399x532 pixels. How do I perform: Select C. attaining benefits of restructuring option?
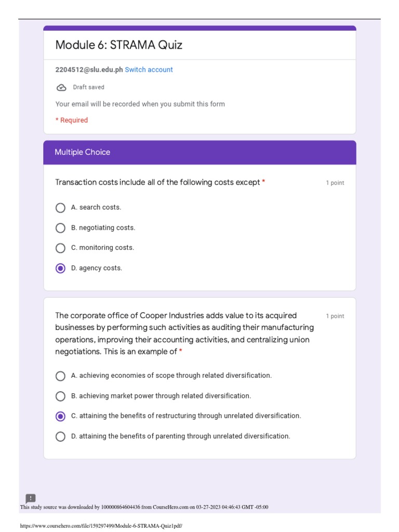click(60, 416)
